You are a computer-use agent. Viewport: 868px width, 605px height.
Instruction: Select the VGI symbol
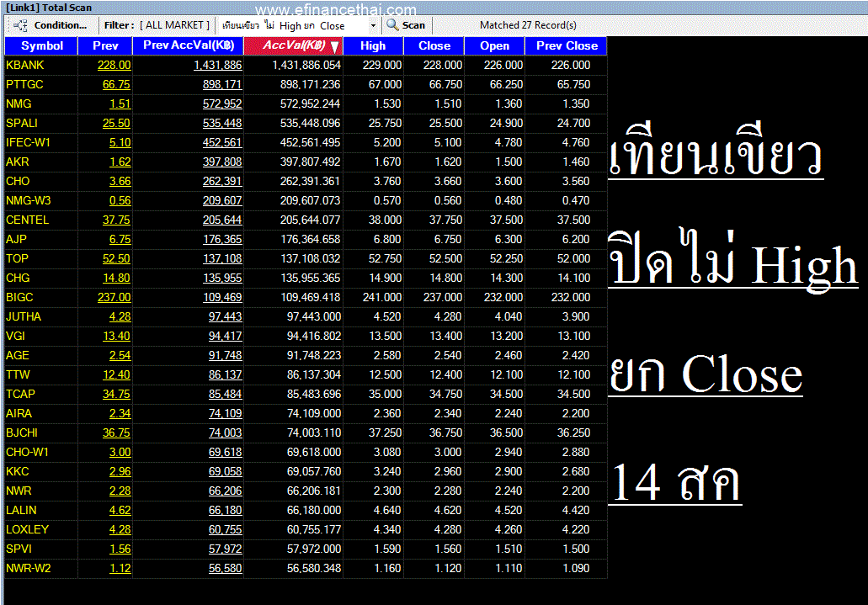[15, 337]
